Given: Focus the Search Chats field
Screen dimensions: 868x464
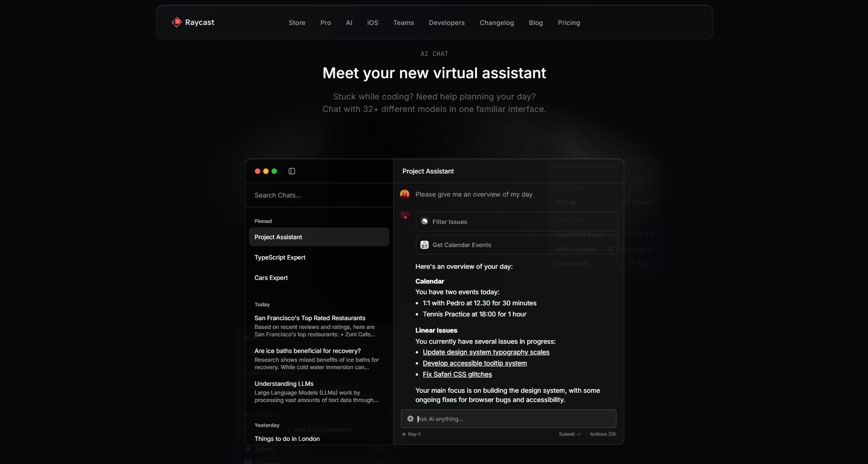Looking at the screenshot, I should (x=319, y=195).
